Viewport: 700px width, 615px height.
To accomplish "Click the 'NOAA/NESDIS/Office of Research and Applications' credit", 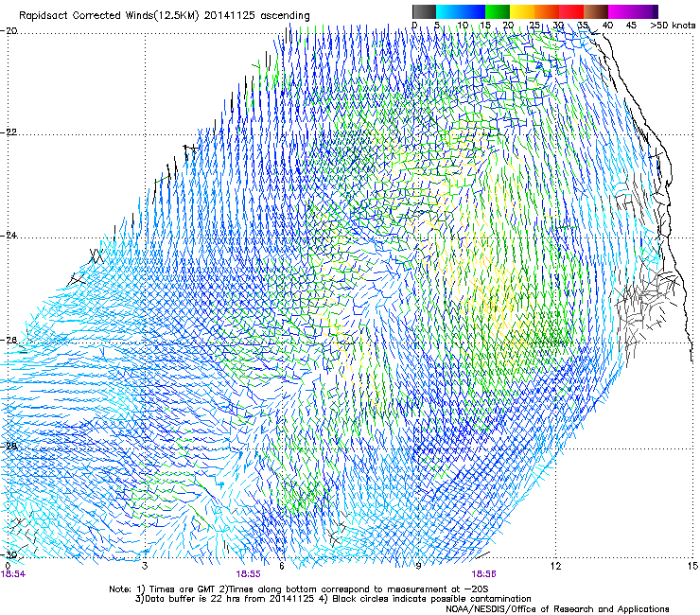I will (557, 609).
